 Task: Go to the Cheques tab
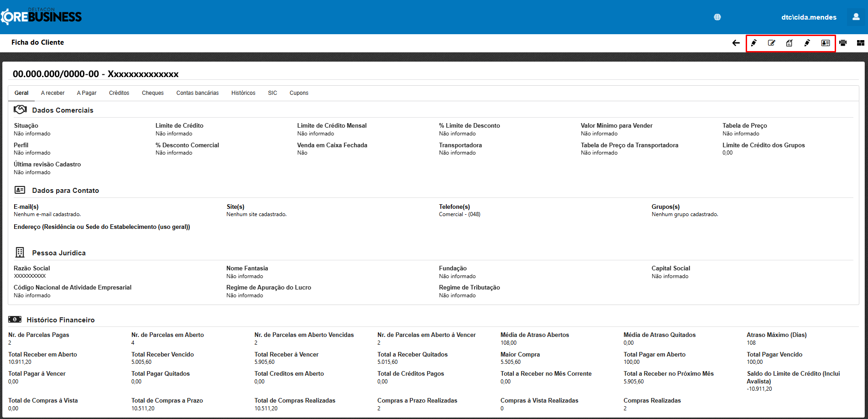[152, 93]
